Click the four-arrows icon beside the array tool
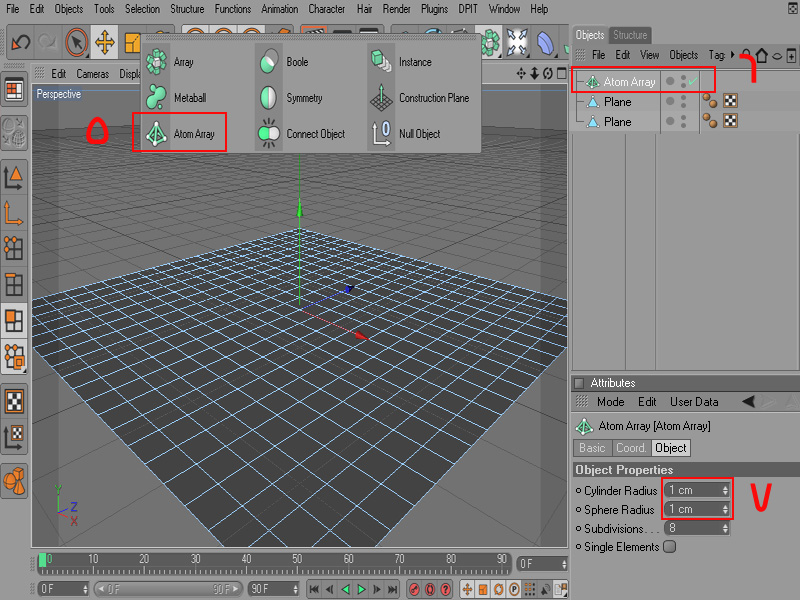The height and width of the screenshot is (600, 800). coord(517,42)
